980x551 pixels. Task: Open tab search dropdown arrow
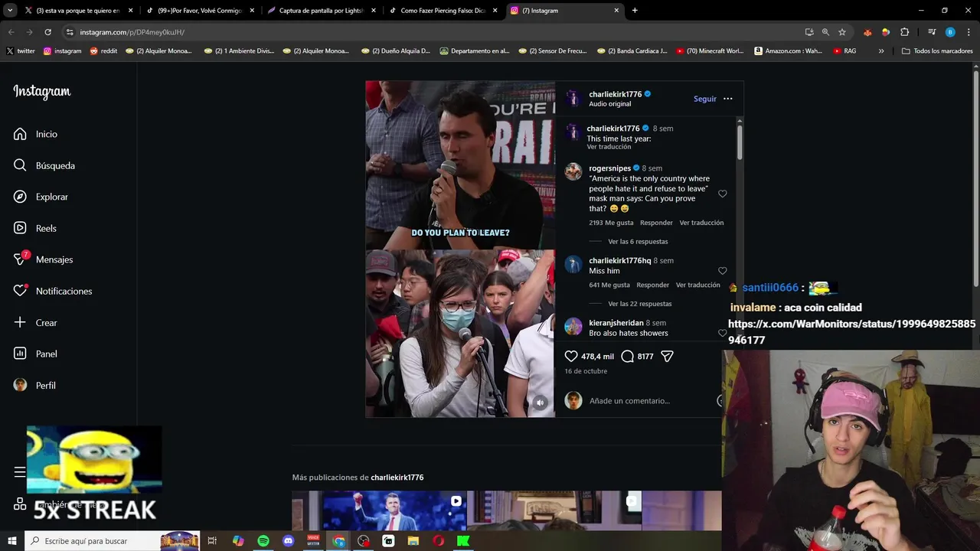pyautogui.click(x=10, y=11)
